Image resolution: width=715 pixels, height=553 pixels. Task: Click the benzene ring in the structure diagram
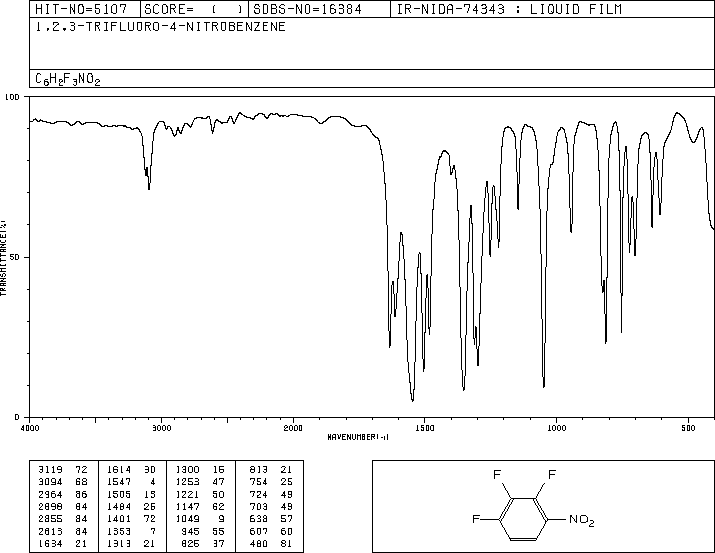(523, 519)
